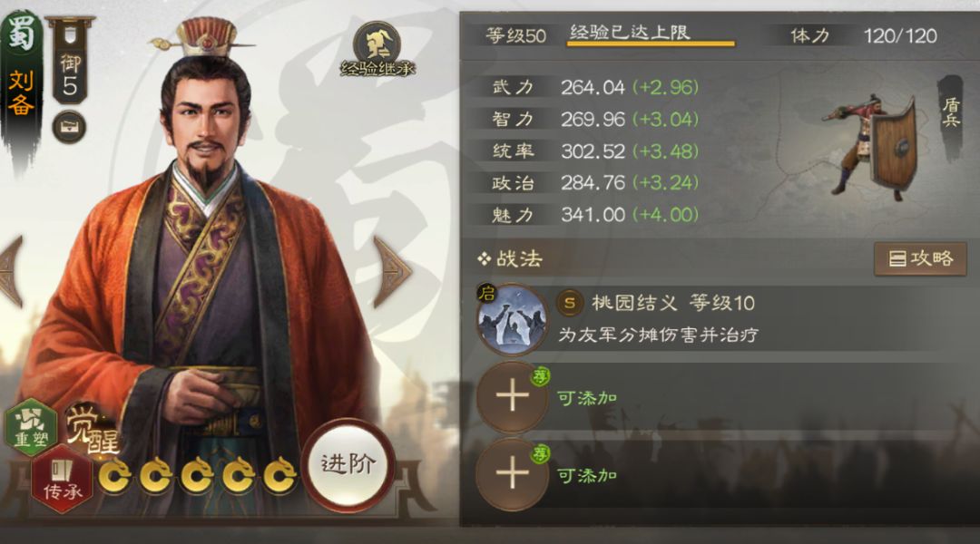This screenshot has width=980, height=544.
Task: Select the 桃园结义 skill icon
Action: click(x=512, y=320)
